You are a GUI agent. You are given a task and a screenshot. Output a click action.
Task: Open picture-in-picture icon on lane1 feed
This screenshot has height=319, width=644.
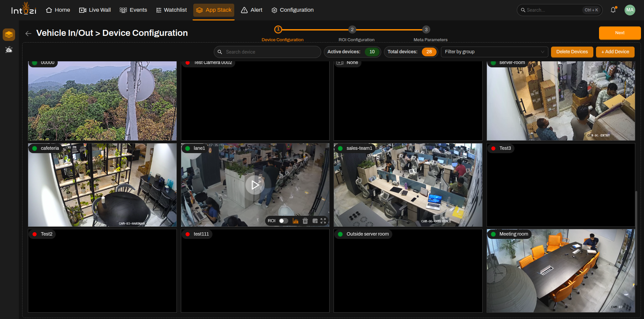(x=315, y=221)
